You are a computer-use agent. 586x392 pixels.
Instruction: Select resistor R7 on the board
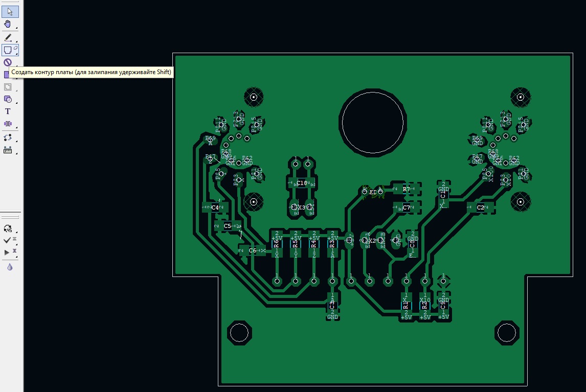[x=406, y=190]
